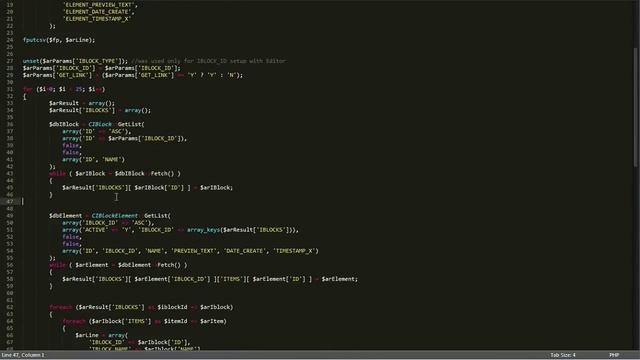Click the foreach keyword on line 64
The height and width of the screenshot is (360, 640).
tap(73, 321)
